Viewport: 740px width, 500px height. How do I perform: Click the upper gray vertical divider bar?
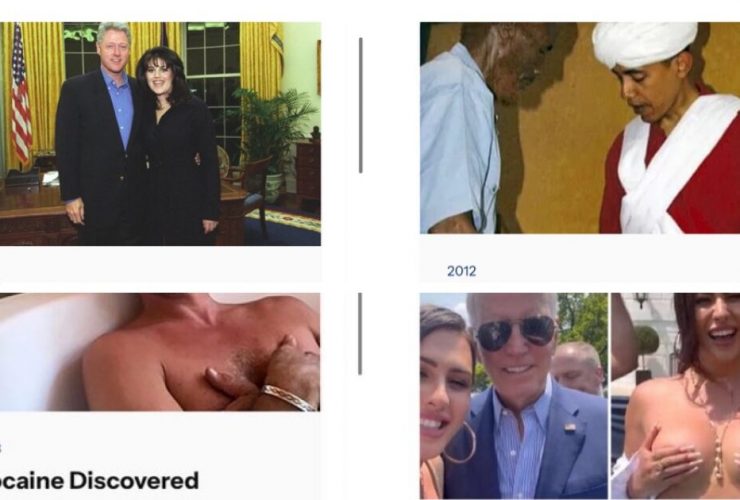point(361,105)
